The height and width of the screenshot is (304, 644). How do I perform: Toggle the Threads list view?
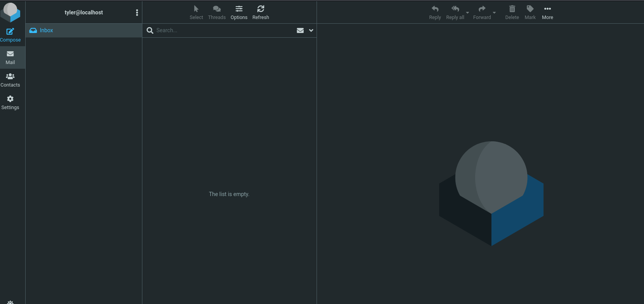(x=216, y=12)
